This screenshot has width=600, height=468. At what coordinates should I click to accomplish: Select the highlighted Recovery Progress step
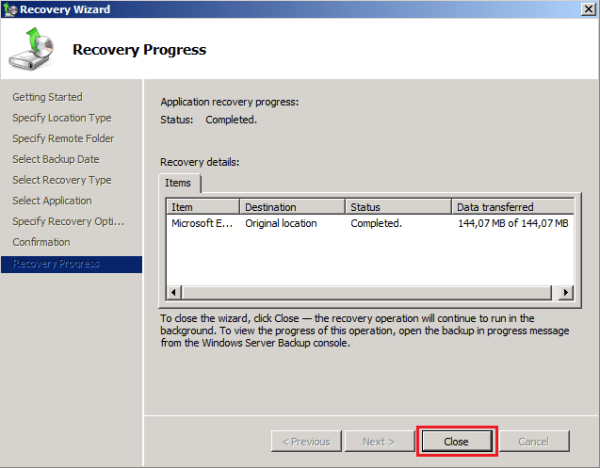point(72,264)
